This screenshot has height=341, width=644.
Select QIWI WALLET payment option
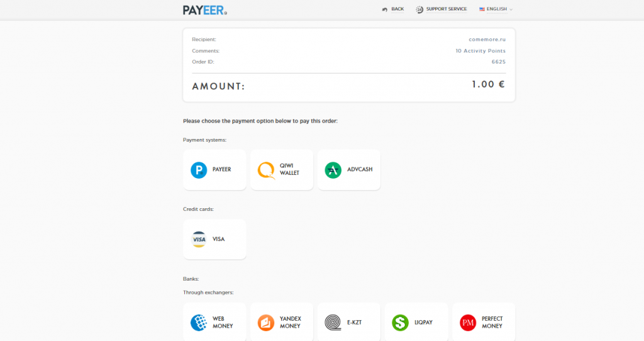click(x=282, y=170)
